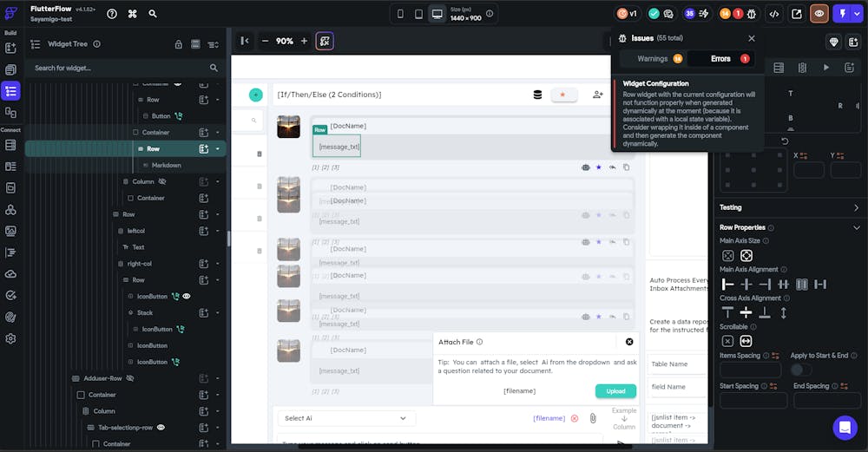Zoom in the canvas with plus
The height and width of the screenshot is (452, 868).
(x=304, y=41)
